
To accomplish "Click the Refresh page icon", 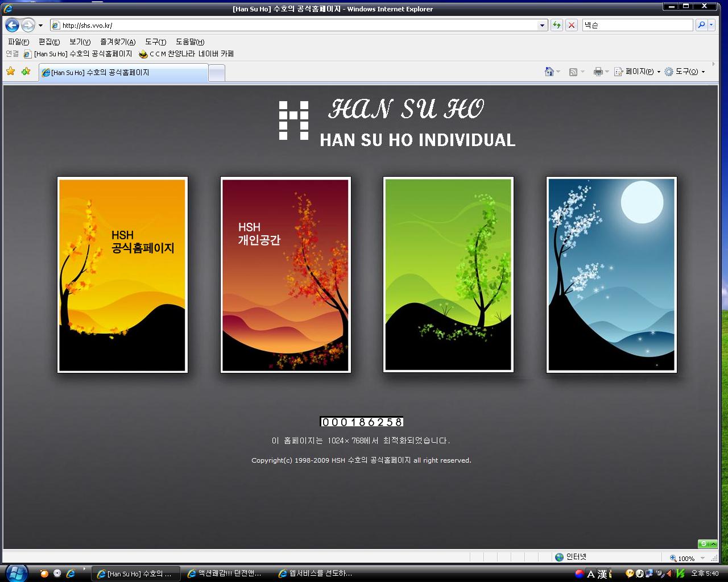I will point(556,25).
